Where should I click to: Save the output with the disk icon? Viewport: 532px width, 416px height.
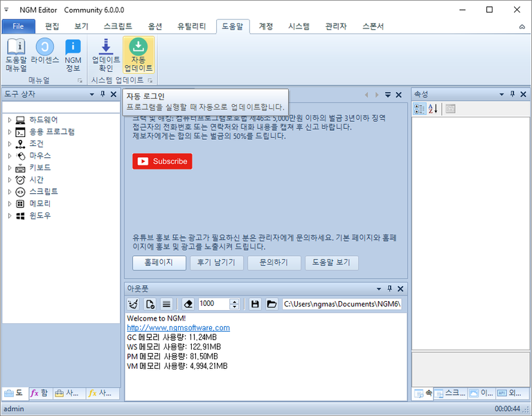(255, 304)
